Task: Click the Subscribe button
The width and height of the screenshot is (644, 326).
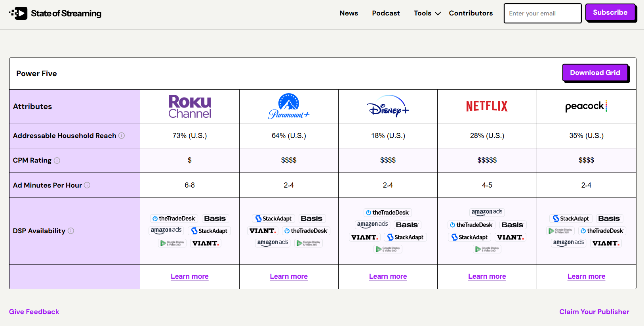Action: pyautogui.click(x=610, y=12)
